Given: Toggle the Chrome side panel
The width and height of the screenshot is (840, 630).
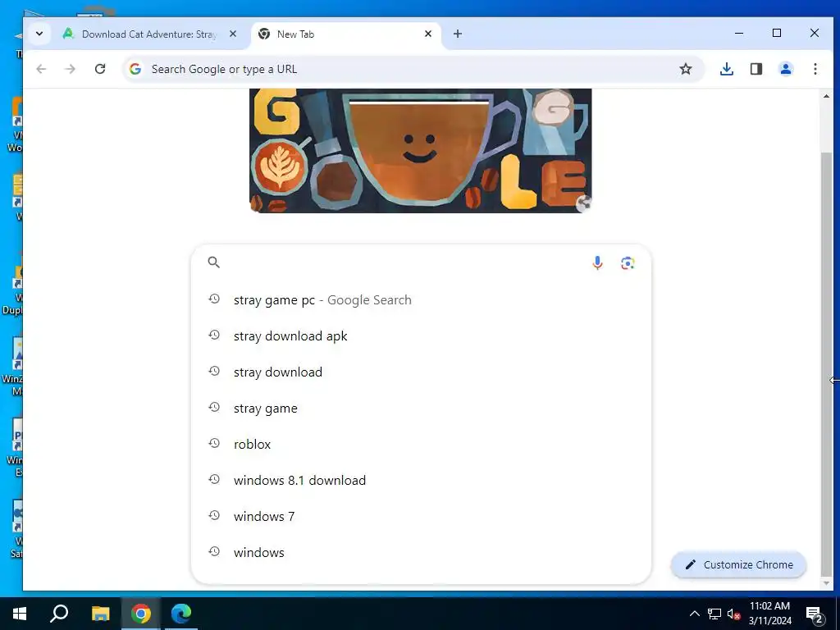Looking at the screenshot, I should pos(756,69).
